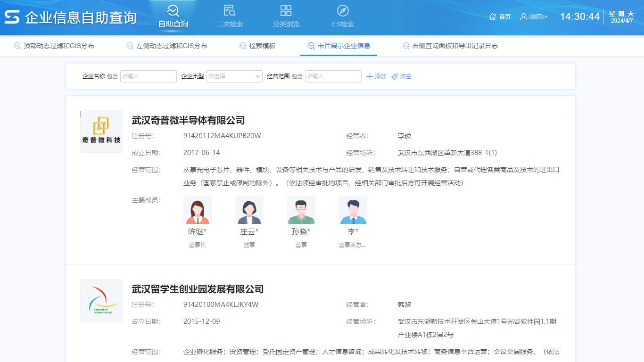Image resolution: width=644 pixels, height=362 pixels.
Task: Switch to 顶部动态过滤和GIS分布 tab
Action: [54, 46]
